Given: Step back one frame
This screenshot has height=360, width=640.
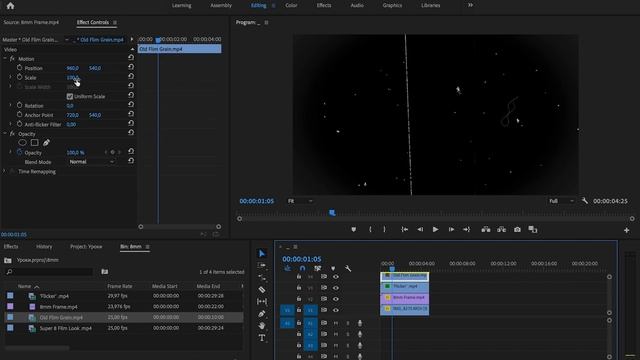Looking at the screenshot, I should (x=420, y=229).
